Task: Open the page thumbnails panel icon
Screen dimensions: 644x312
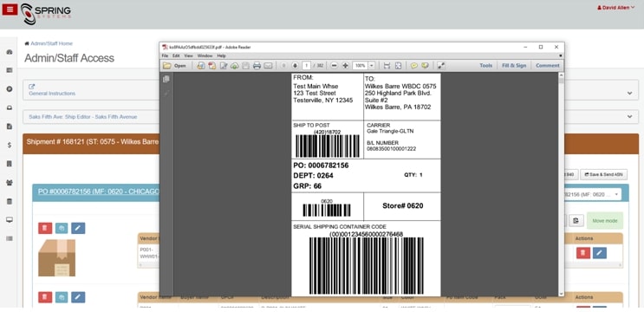Action: [x=166, y=79]
